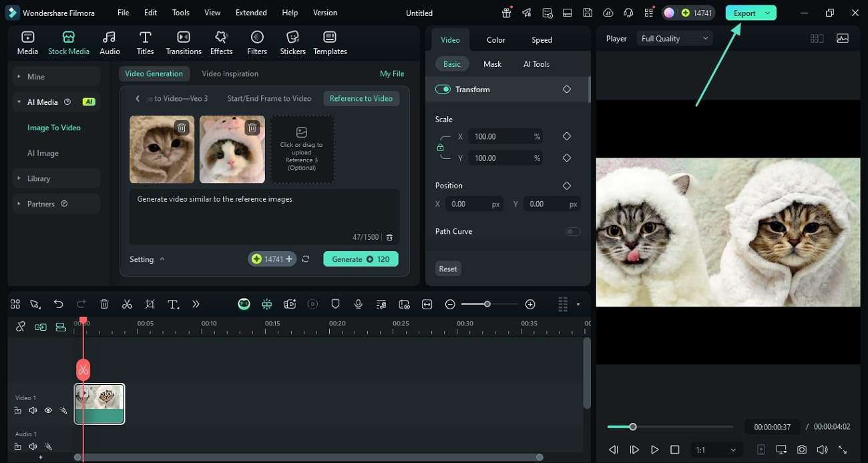
Task: Open the Media panel
Action: point(27,43)
